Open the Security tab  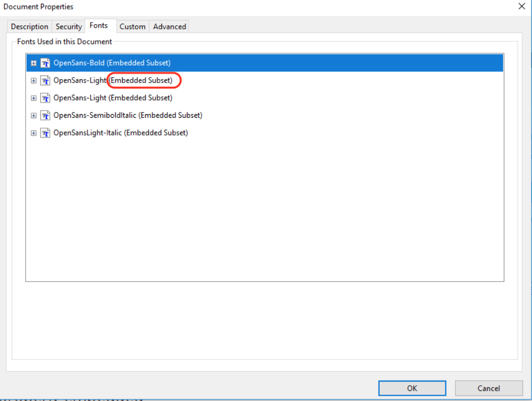pos(69,27)
